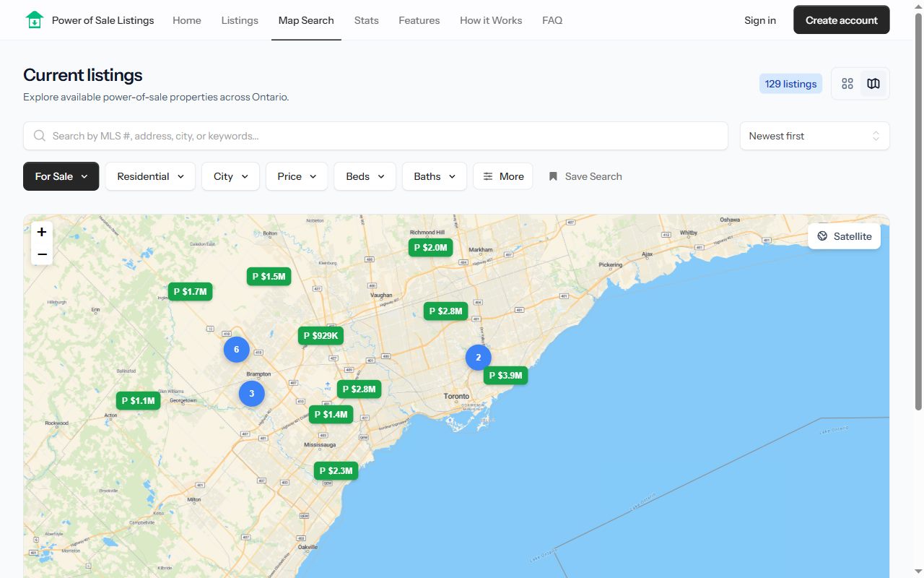Open the cluster marker showing 3
The width and height of the screenshot is (924, 578).
[x=252, y=394]
